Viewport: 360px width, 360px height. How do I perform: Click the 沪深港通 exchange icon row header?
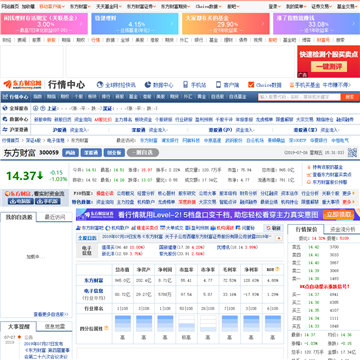(x=15, y=130)
